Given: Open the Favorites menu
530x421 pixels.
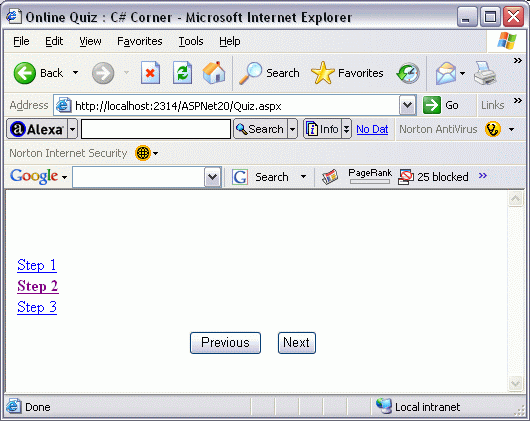Looking at the screenshot, I should 140,41.
